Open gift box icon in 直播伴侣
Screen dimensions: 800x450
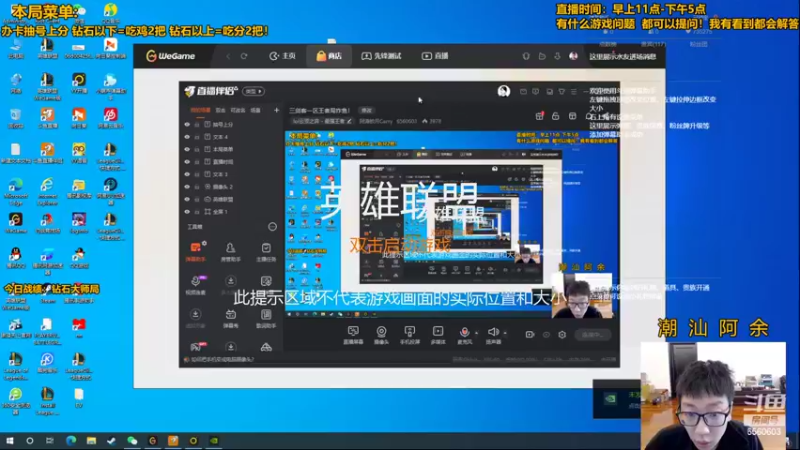pyautogui.click(x=539, y=116)
